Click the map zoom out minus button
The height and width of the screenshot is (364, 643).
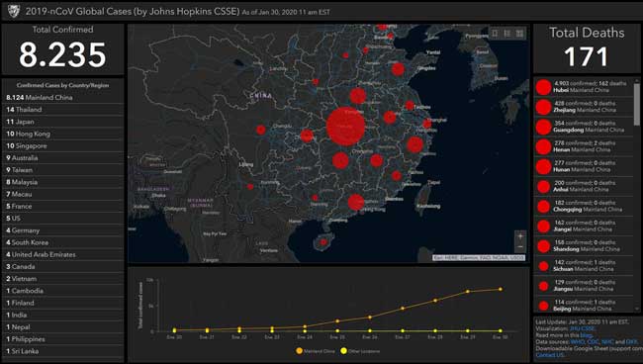click(520, 246)
